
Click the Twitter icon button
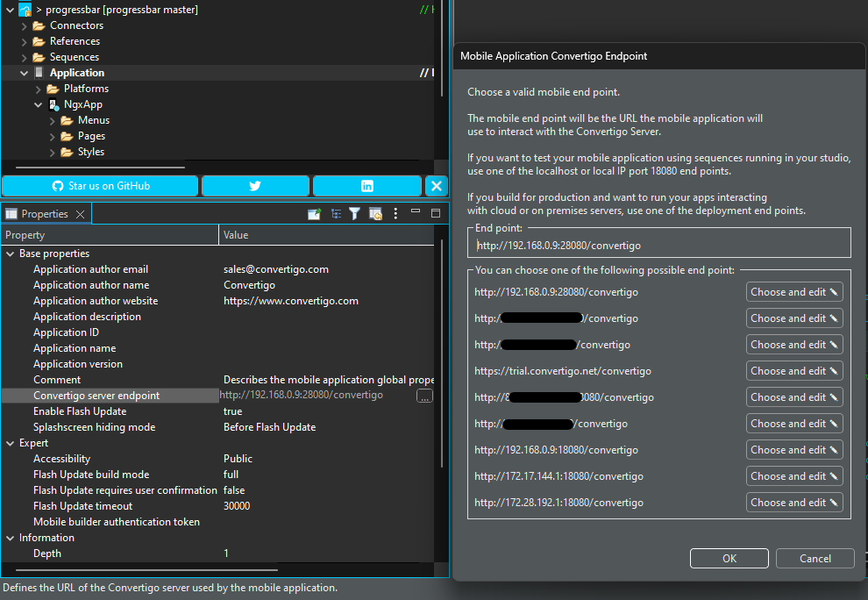tap(255, 186)
